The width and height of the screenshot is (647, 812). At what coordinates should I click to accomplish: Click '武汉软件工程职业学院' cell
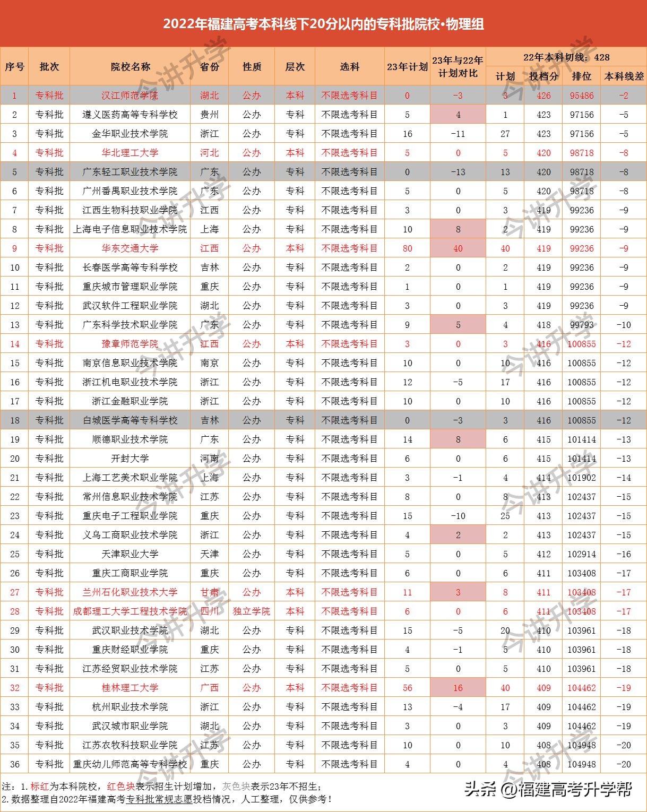[130, 306]
